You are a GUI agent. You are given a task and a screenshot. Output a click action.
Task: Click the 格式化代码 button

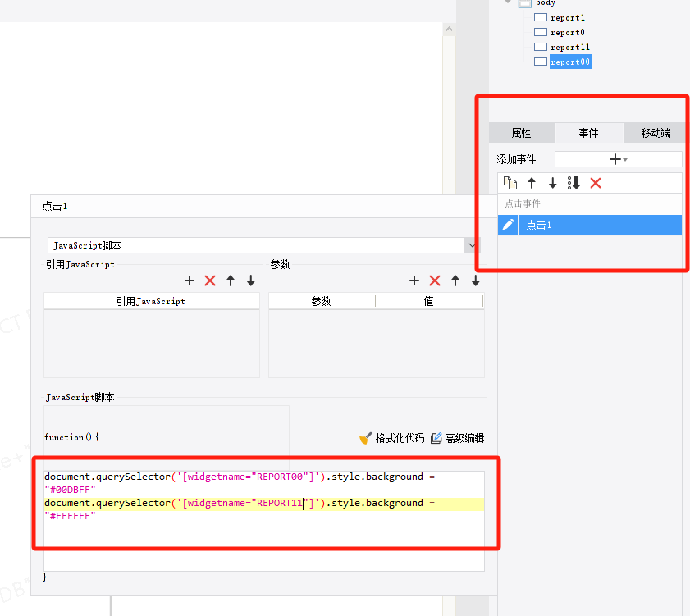pos(392,438)
